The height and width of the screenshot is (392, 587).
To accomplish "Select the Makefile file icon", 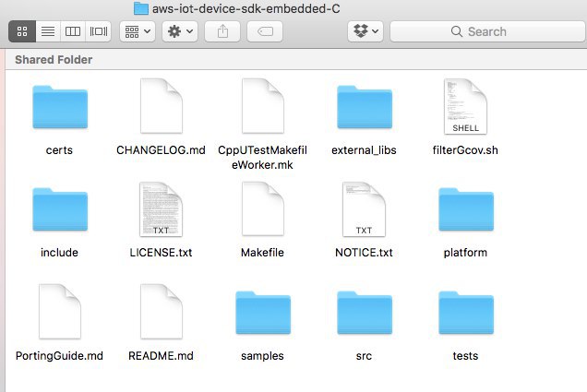I will click(x=262, y=208).
